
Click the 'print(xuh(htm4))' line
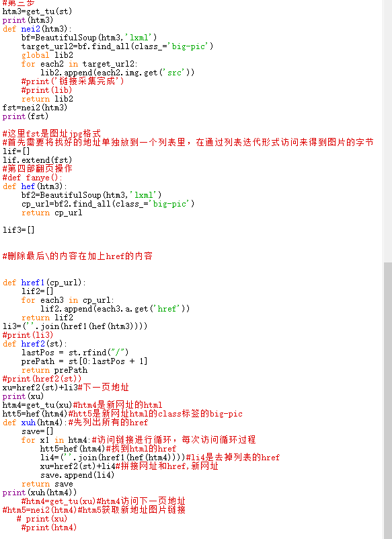(x=40, y=493)
